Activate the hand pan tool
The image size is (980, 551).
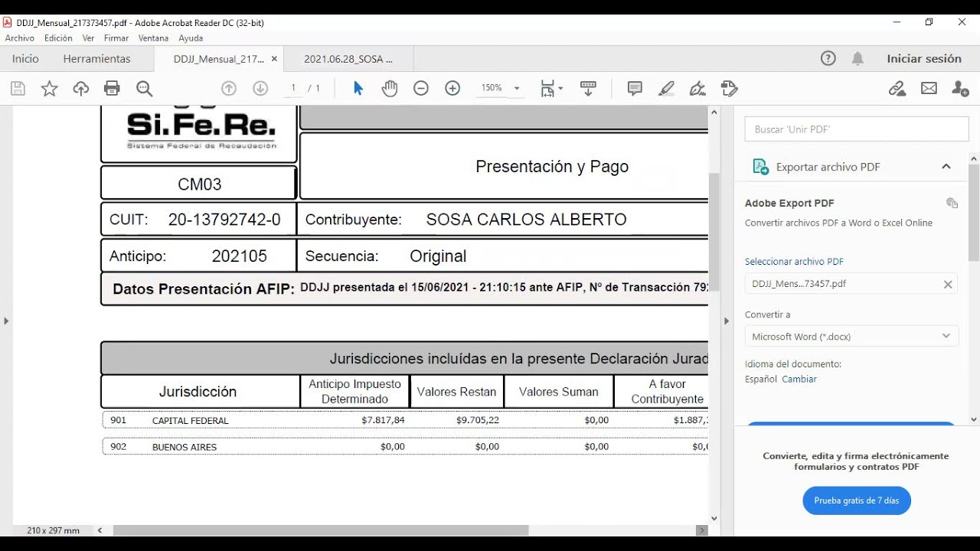pyautogui.click(x=390, y=89)
